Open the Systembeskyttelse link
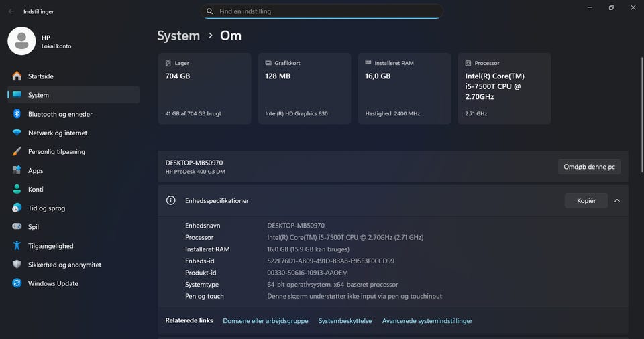The width and height of the screenshot is (644, 339). (x=345, y=320)
